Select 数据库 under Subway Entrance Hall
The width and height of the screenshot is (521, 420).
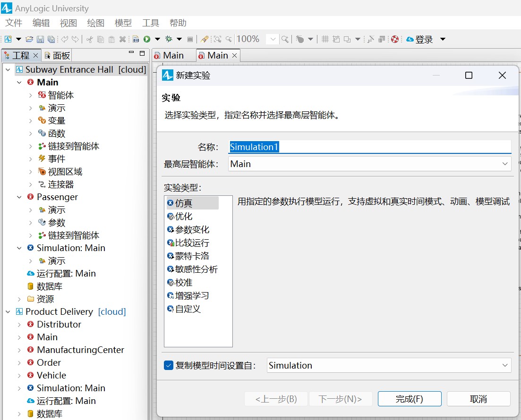(x=49, y=286)
